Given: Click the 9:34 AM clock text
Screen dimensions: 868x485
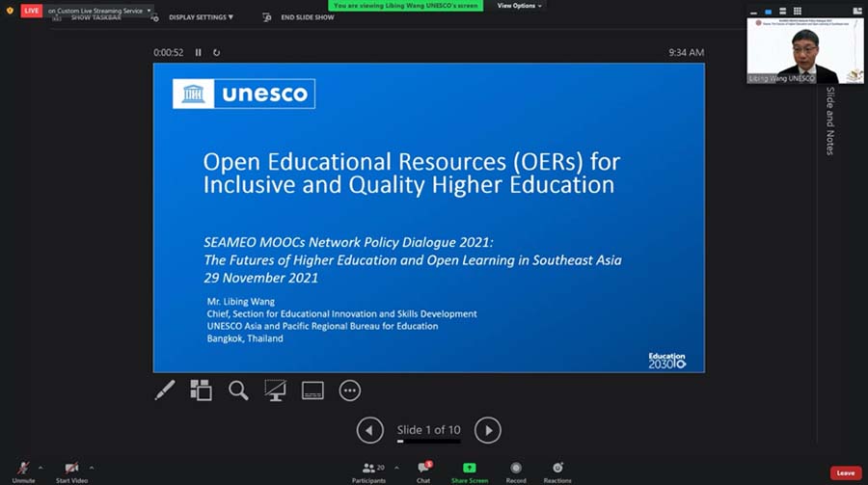Looking at the screenshot, I should [x=687, y=53].
